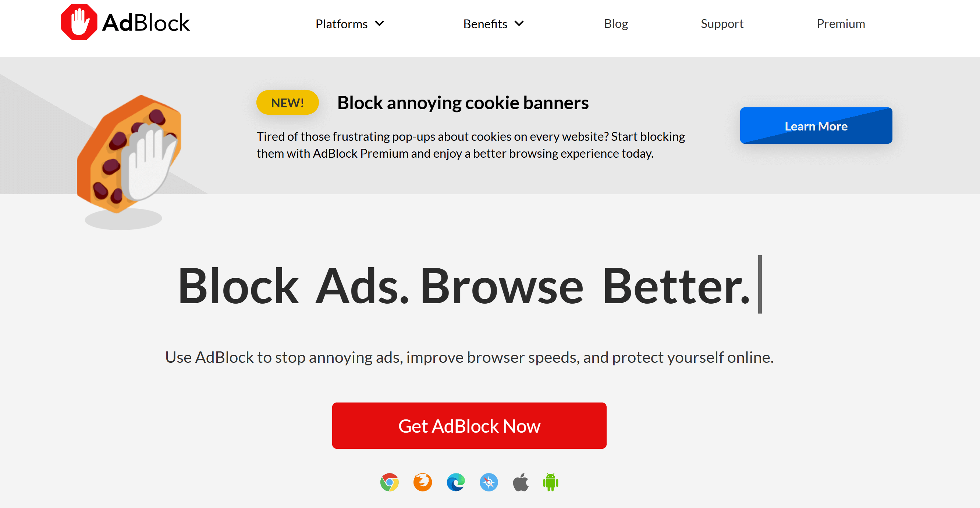Go to the Blog page
The image size is (980, 508).
coord(615,24)
